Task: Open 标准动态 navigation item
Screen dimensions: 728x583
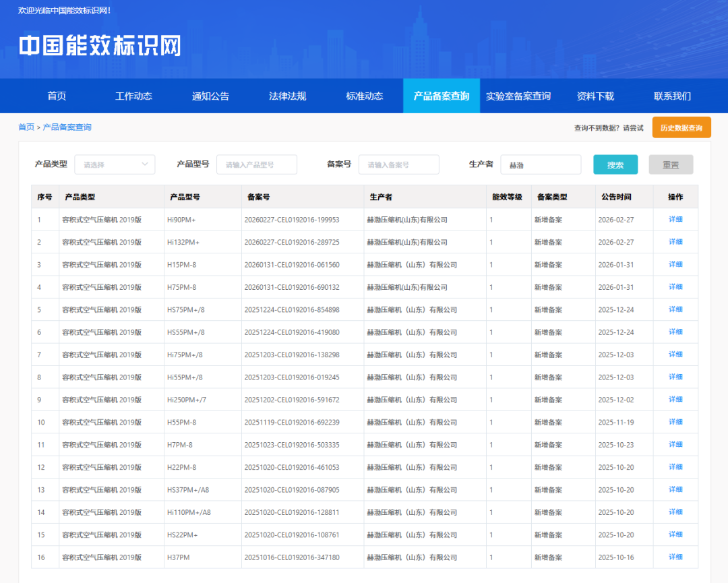Action: [x=365, y=96]
